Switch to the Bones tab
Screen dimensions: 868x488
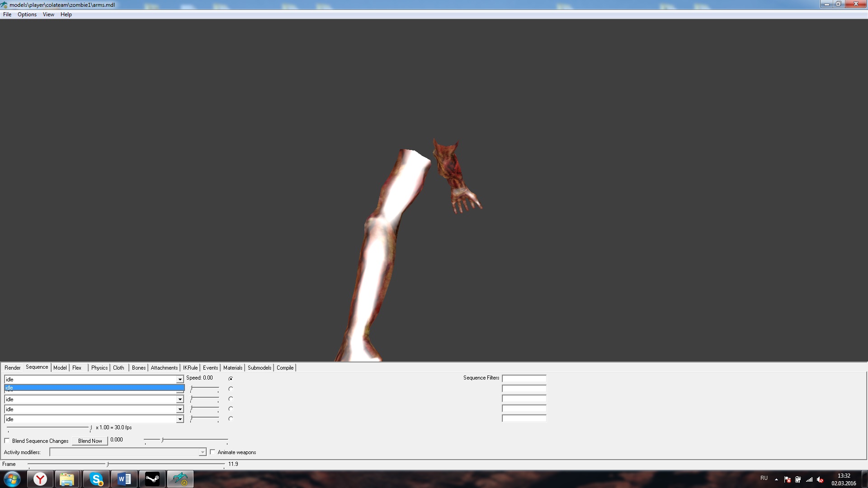click(139, 368)
